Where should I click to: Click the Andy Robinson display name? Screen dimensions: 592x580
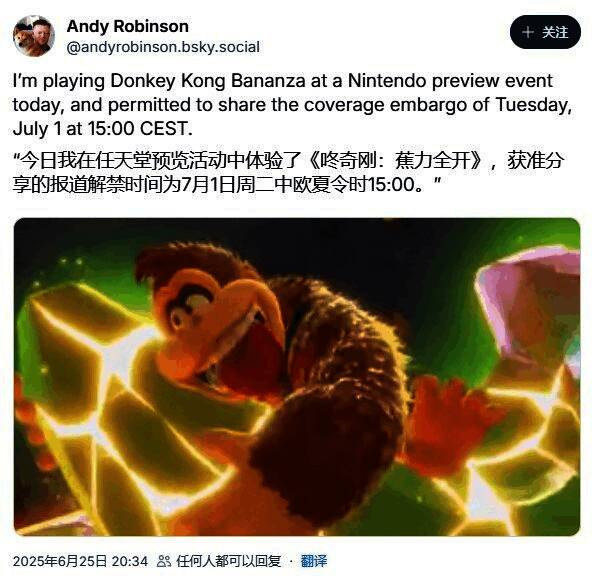pyautogui.click(x=128, y=26)
